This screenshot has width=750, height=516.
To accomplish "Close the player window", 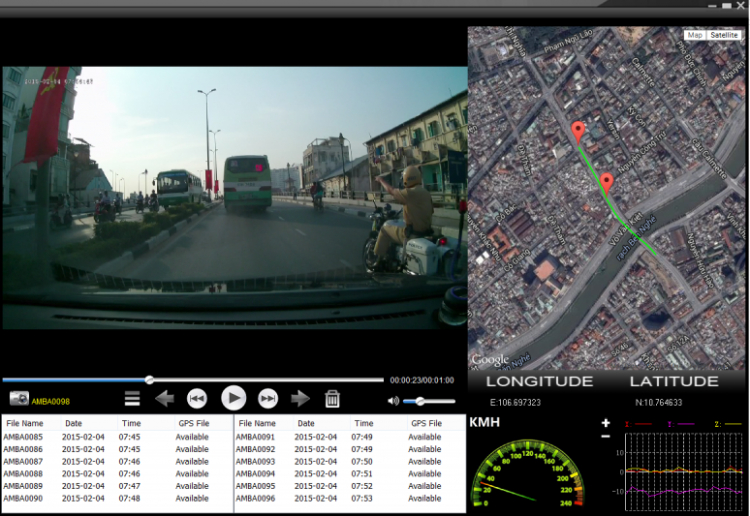I will [x=740, y=5].
